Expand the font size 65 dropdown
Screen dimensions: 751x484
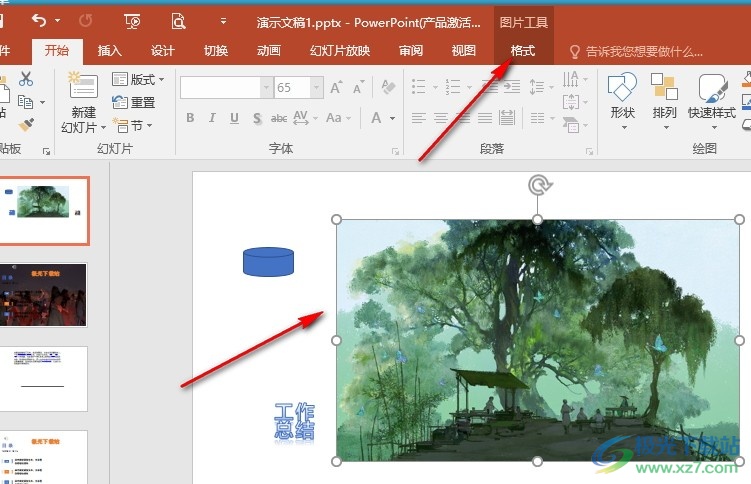316,88
